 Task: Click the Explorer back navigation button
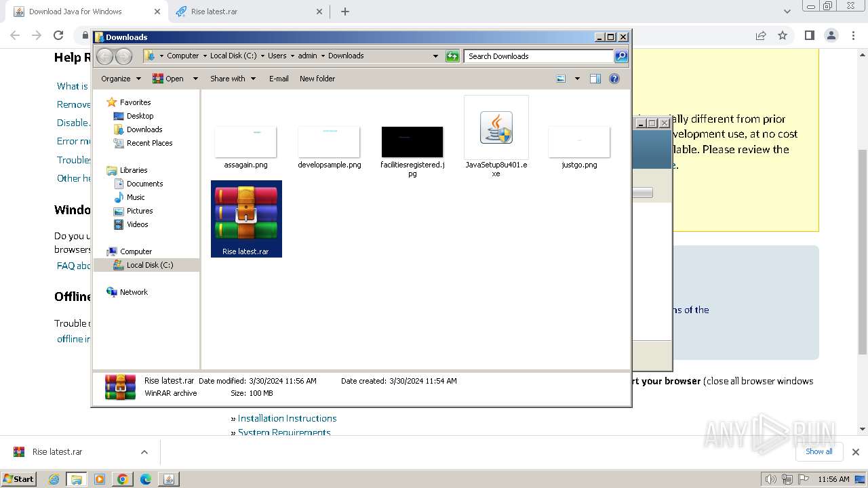[105, 56]
